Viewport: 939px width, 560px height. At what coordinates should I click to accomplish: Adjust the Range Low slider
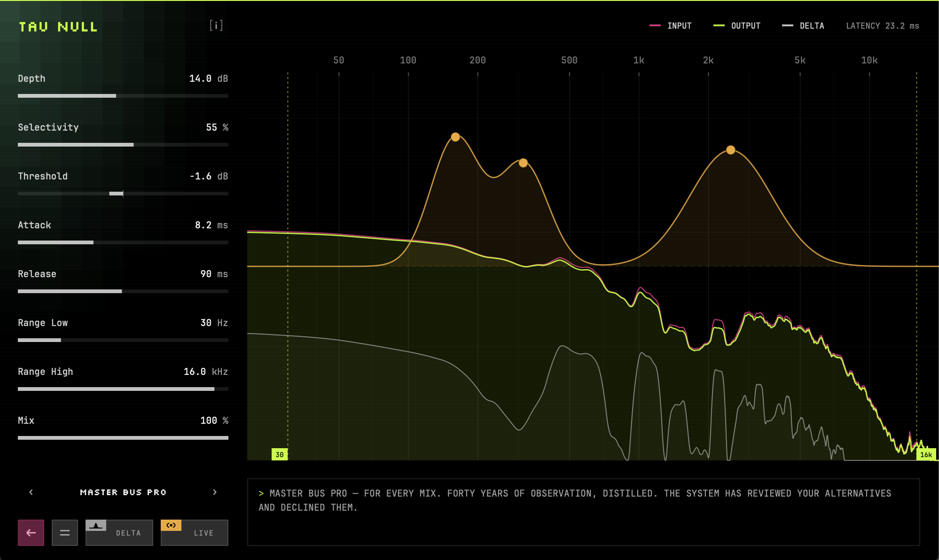point(123,340)
